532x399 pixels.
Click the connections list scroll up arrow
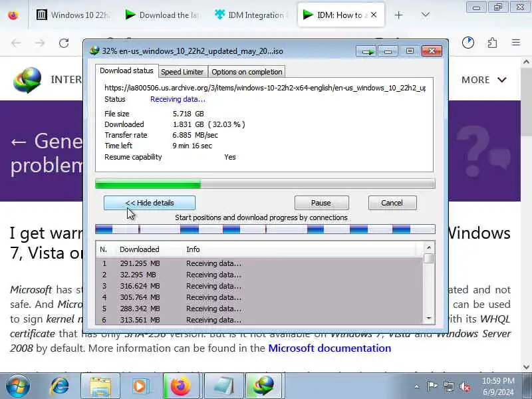(x=429, y=247)
